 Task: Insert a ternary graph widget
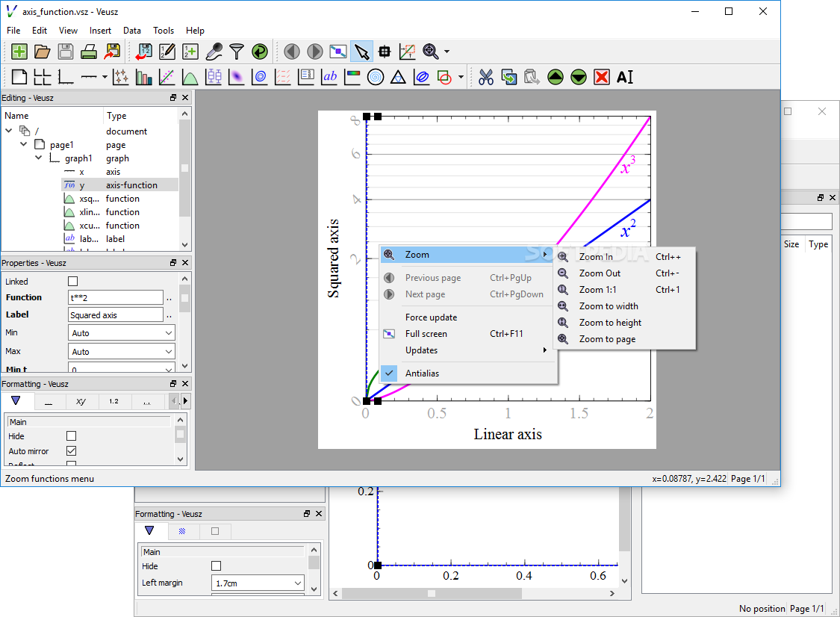[x=398, y=77]
